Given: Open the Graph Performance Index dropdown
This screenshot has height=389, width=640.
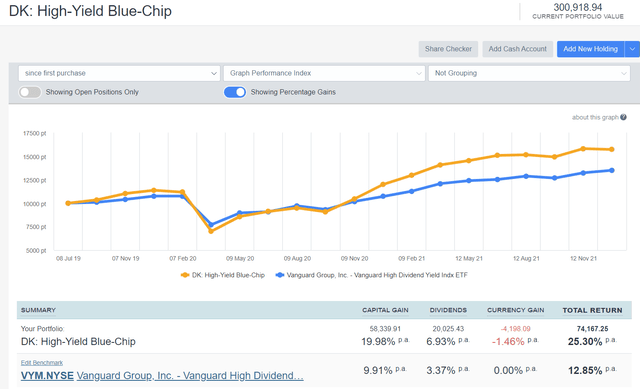Looking at the screenshot, I should pyautogui.click(x=324, y=73).
